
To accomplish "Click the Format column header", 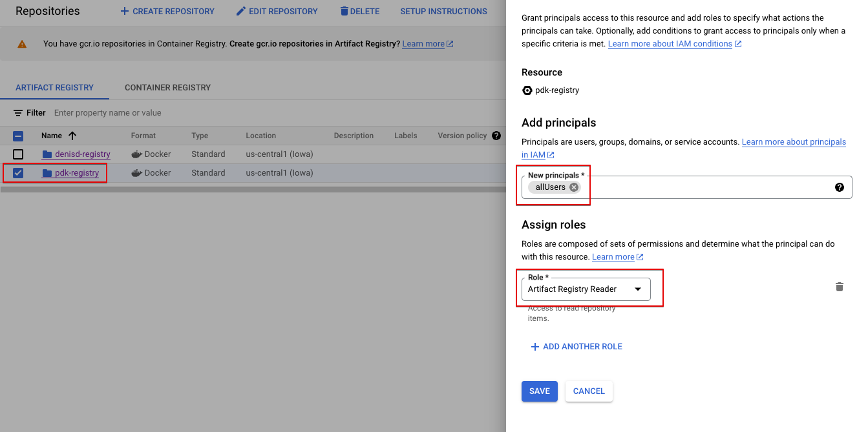I will click(x=143, y=136).
